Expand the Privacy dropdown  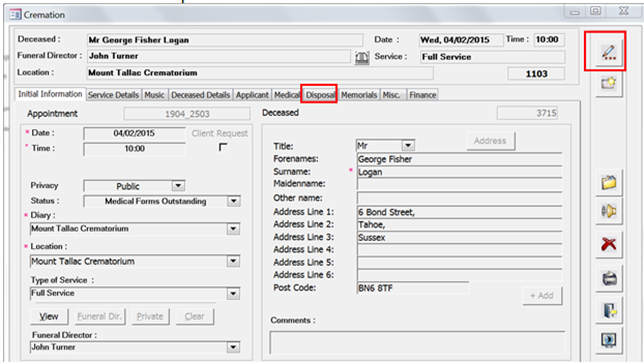tap(178, 186)
